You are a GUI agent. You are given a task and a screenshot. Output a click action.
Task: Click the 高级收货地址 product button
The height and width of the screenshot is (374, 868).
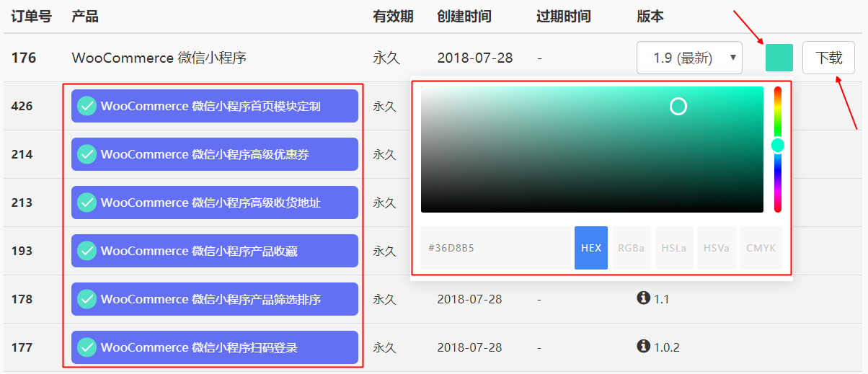[215, 202]
